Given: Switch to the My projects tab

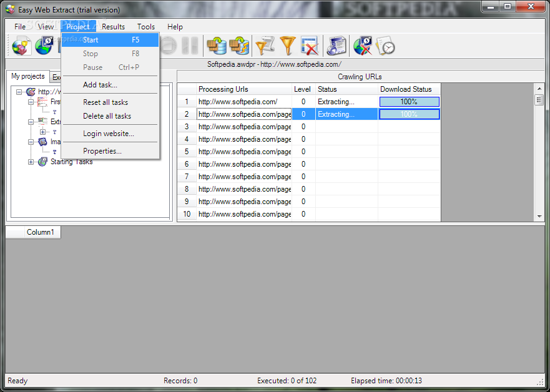Looking at the screenshot, I should click(x=28, y=76).
